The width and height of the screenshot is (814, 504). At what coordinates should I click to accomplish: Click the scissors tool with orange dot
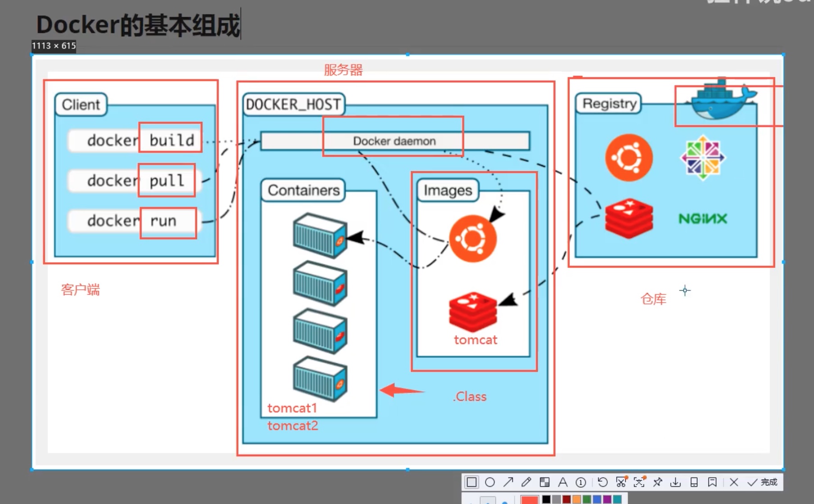coord(621,482)
